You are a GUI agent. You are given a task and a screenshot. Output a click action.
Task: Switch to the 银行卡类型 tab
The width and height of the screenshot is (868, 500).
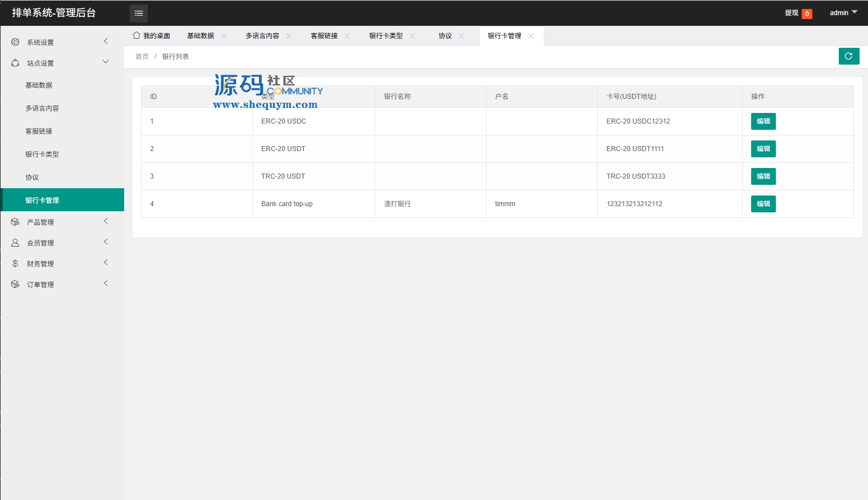click(385, 36)
